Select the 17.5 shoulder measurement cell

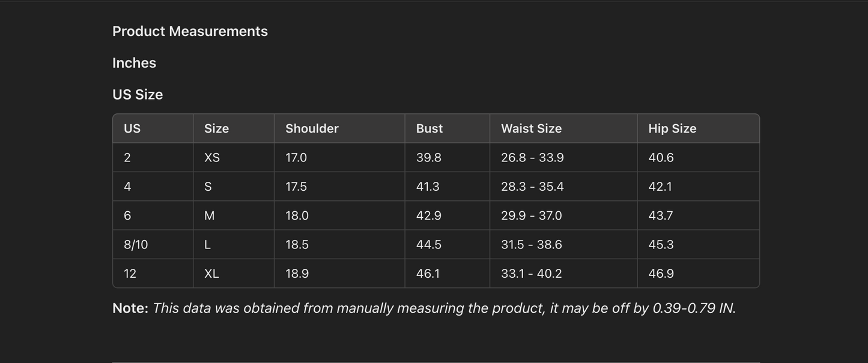coord(296,187)
